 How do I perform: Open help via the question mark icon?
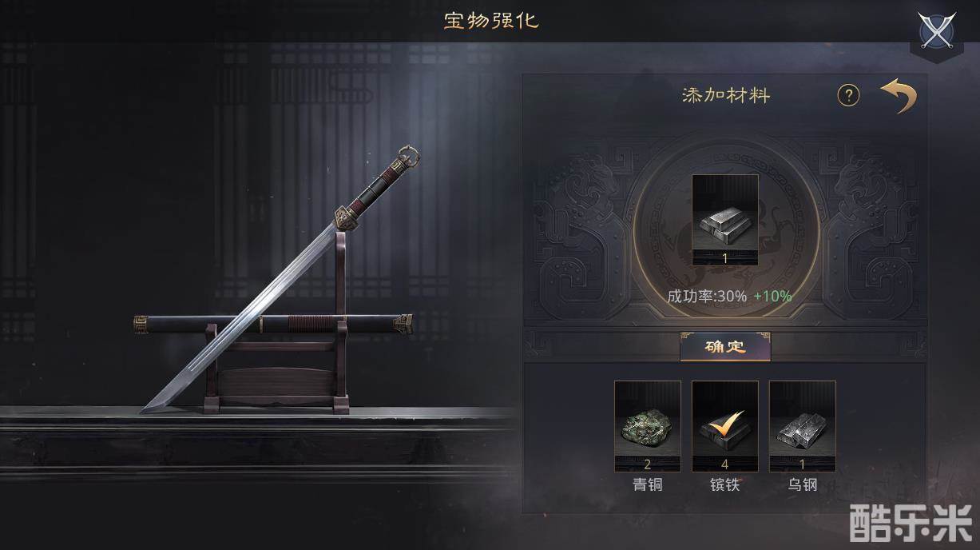[x=848, y=96]
